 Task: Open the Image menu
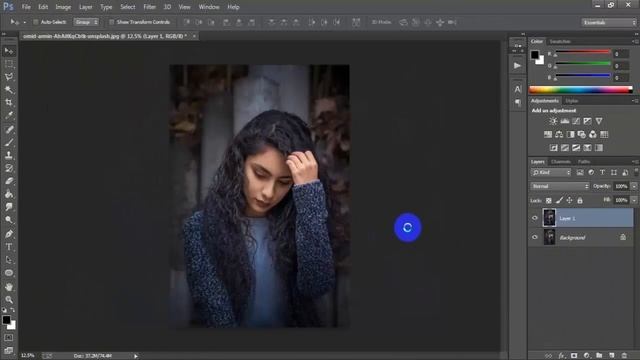pyautogui.click(x=63, y=7)
